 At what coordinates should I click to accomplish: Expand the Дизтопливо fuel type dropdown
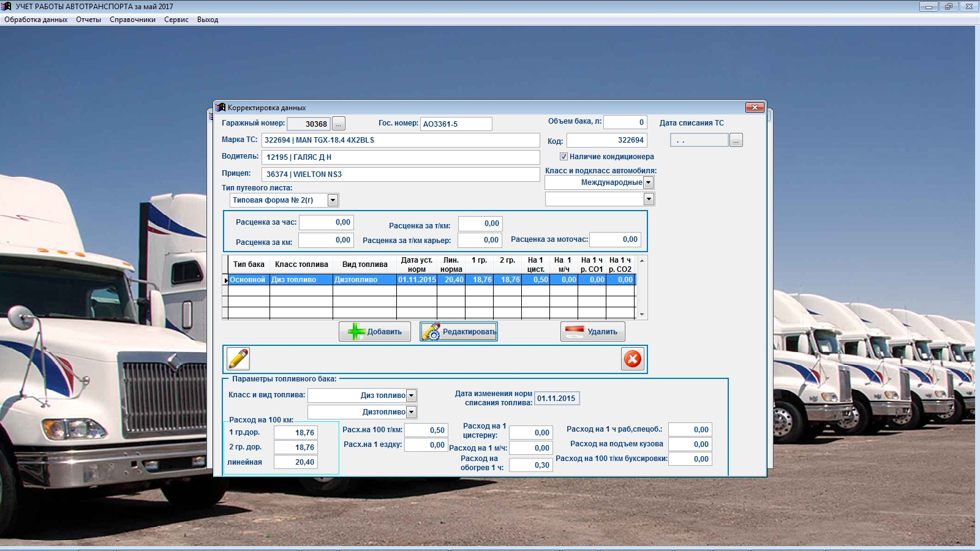point(412,412)
